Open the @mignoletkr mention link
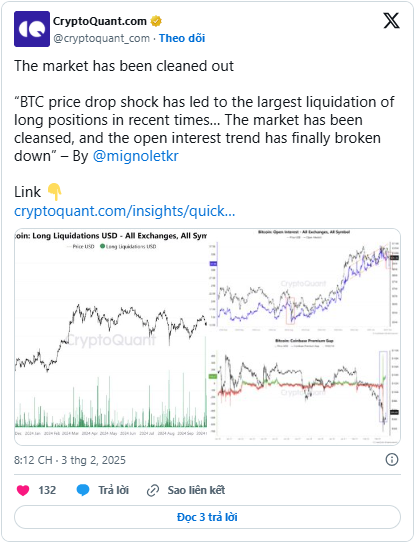This screenshot has height=542, width=415. 135,156
